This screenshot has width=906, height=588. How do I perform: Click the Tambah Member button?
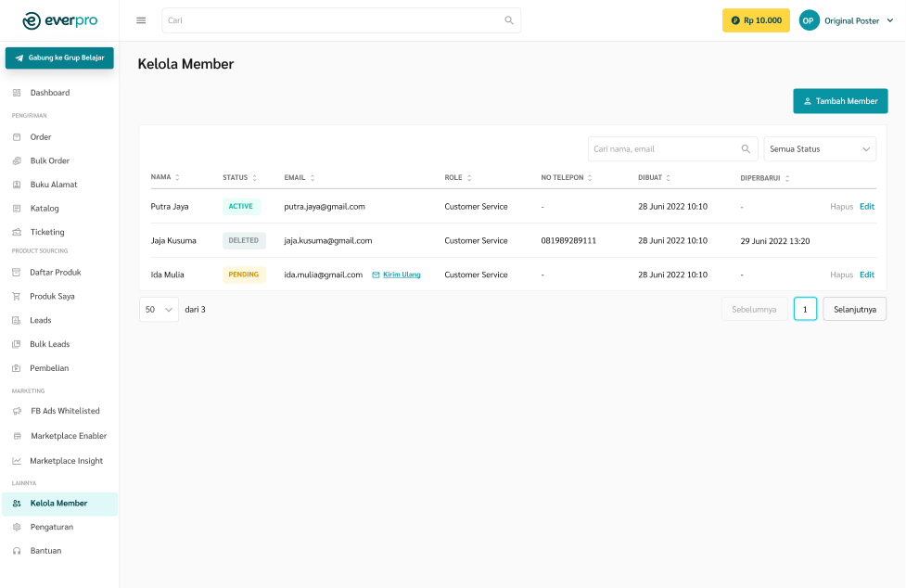click(x=840, y=101)
